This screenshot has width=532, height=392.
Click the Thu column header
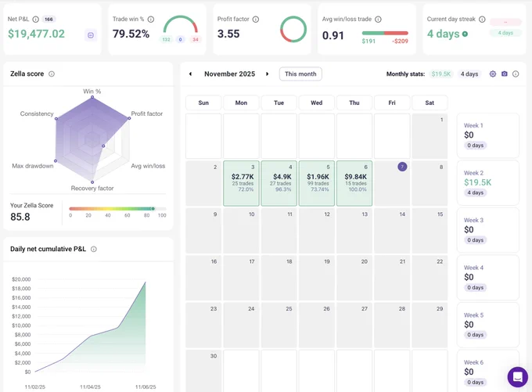(x=354, y=102)
